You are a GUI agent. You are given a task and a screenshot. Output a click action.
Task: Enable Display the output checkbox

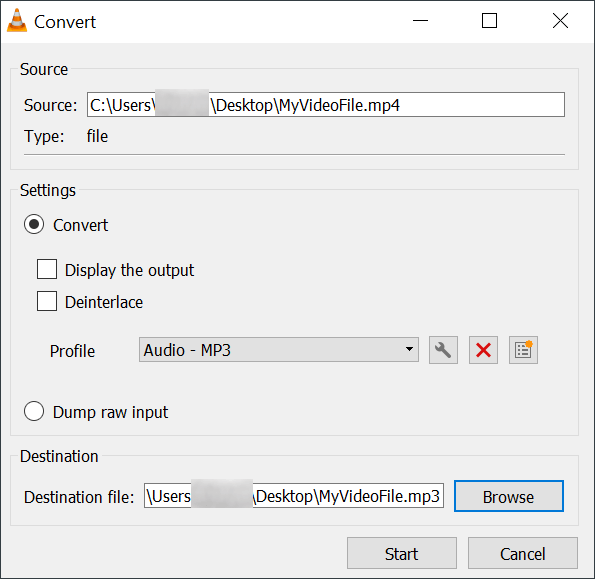(47, 269)
